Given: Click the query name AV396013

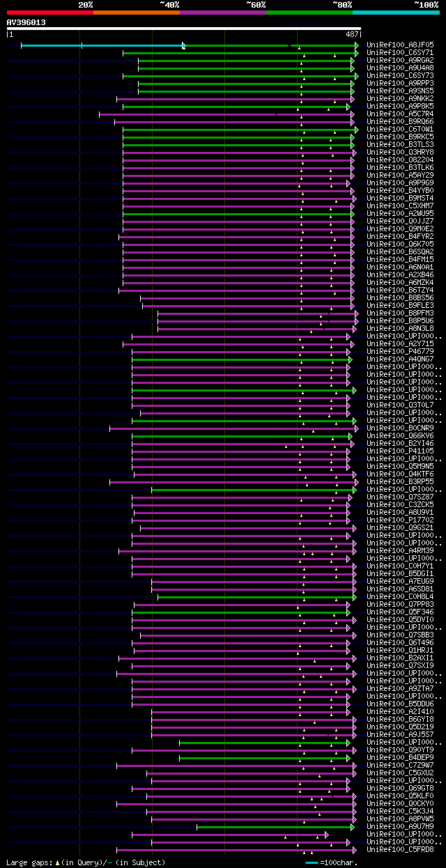Looking at the screenshot, I should (26, 22).
